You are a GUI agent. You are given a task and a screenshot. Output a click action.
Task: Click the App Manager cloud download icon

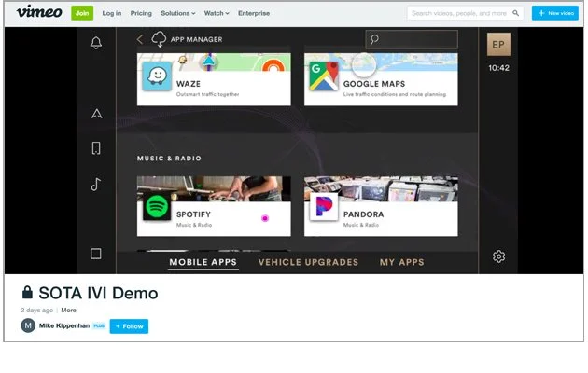point(159,39)
